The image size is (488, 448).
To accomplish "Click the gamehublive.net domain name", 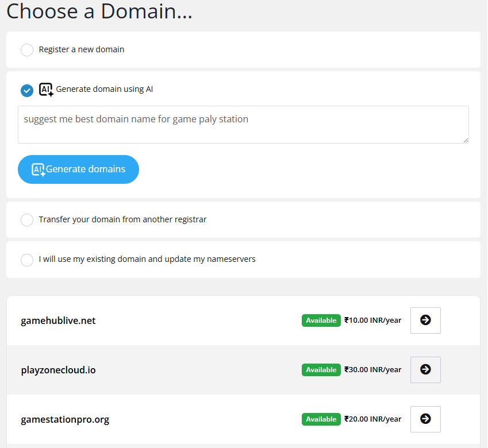I will click(x=58, y=320).
